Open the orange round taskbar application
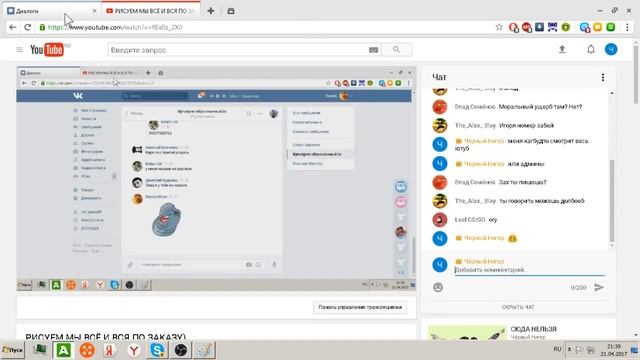 tap(87, 350)
